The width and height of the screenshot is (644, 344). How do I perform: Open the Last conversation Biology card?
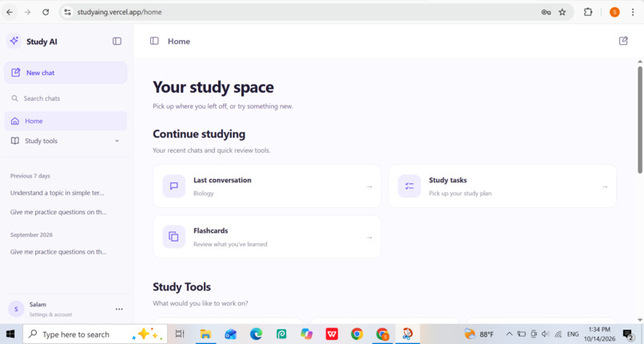(267, 186)
